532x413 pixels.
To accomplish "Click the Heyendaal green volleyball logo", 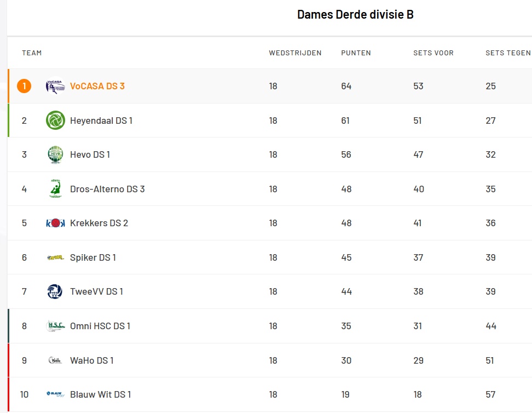I will [55, 121].
